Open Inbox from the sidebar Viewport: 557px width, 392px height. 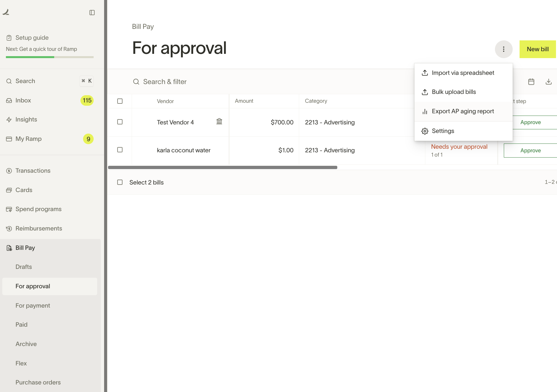click(x=23, y=100)
